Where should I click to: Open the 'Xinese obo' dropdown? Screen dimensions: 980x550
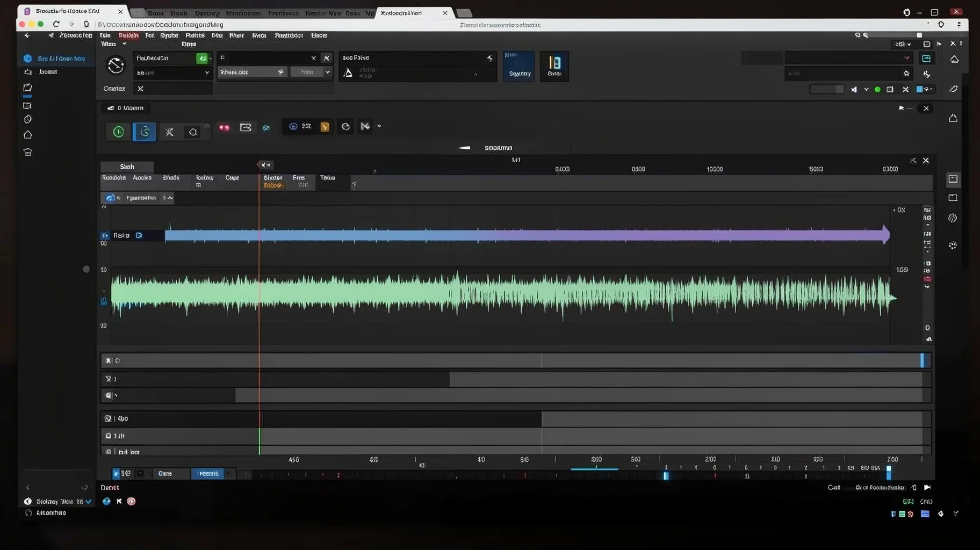tap(251, 72)
